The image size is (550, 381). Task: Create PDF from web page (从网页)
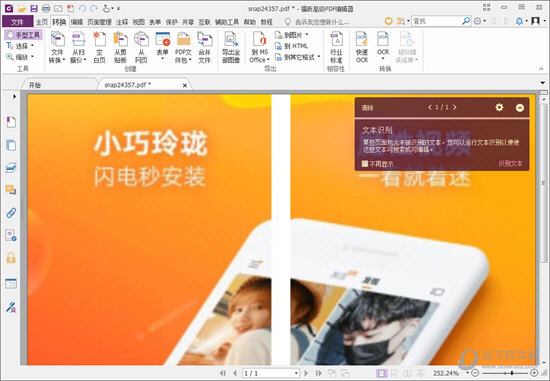click(141, 47)
